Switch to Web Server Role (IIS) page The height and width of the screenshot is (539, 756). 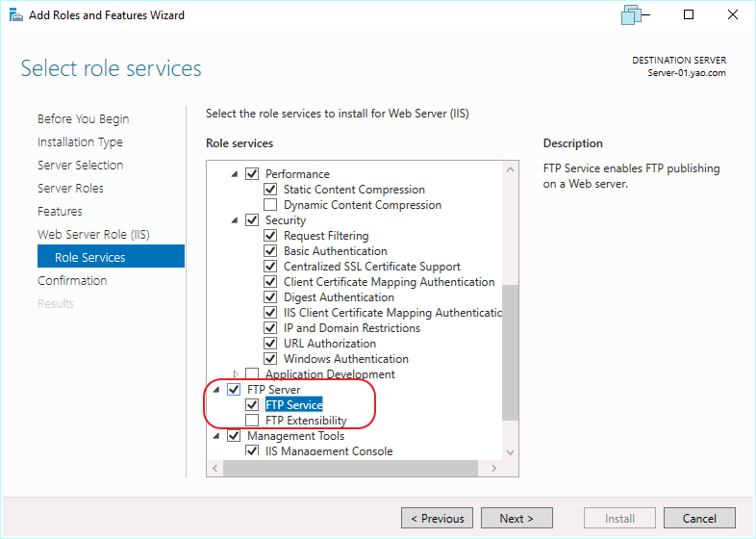(93, 235)
